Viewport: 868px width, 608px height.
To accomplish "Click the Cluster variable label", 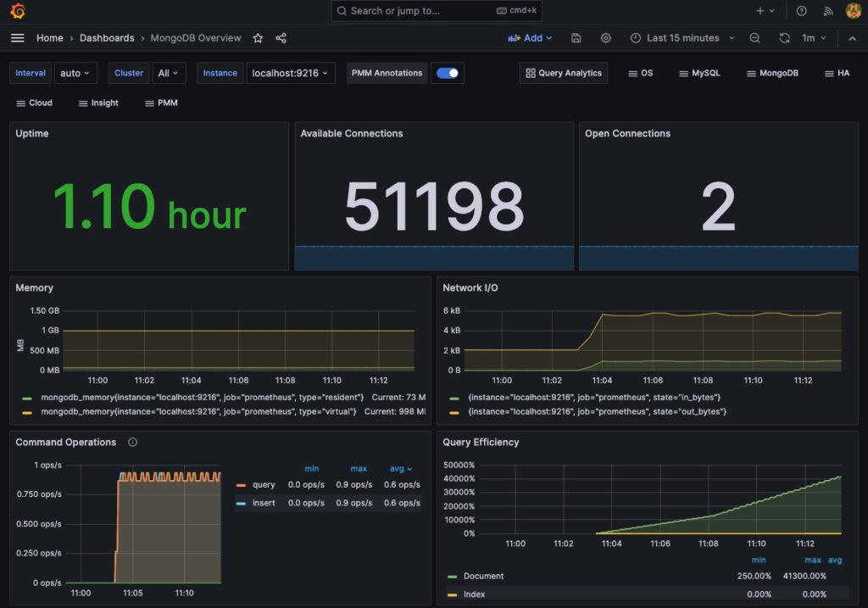I will (x=129, y=73).
